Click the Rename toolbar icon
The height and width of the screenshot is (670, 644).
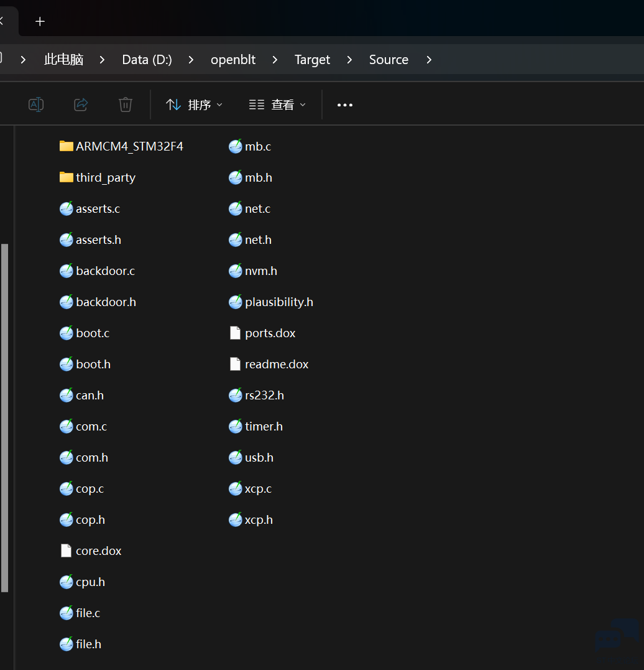click(36, 105)
